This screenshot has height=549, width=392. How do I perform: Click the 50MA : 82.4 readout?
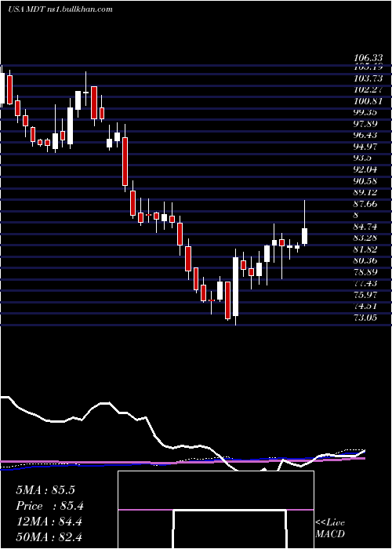[49, 537]
